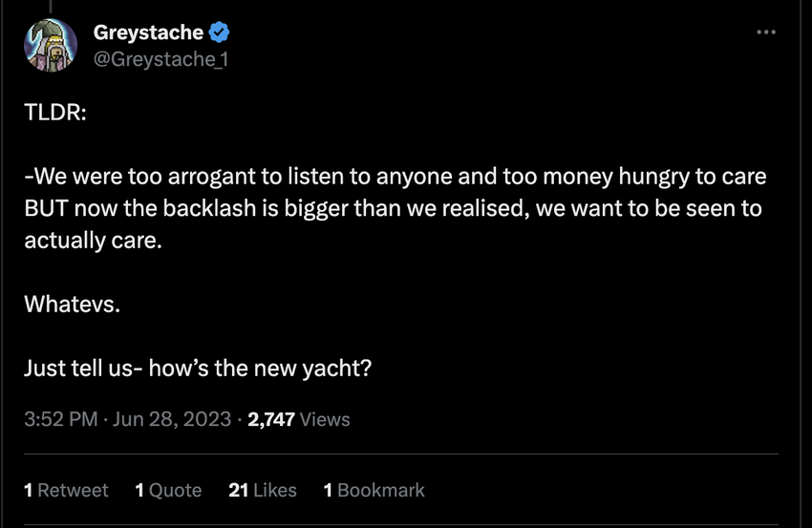Click the "Whatevs." text line
This screenshot has width=812, height=528.
pyautogui.click(x=73, y=305)
